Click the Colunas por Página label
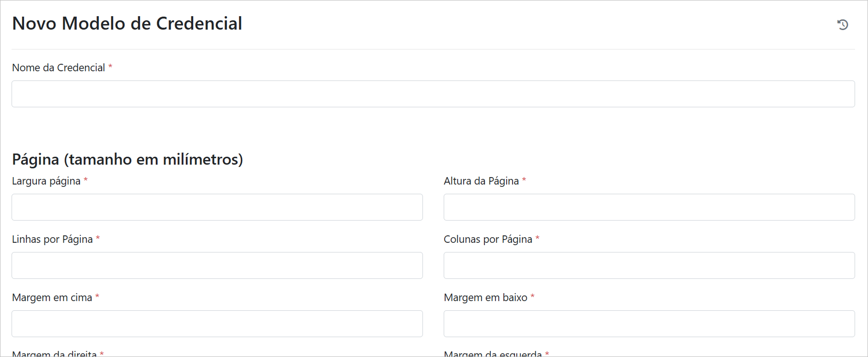This screenshot has height=357, width=868. pyautogui.click(x=488, y=240)
